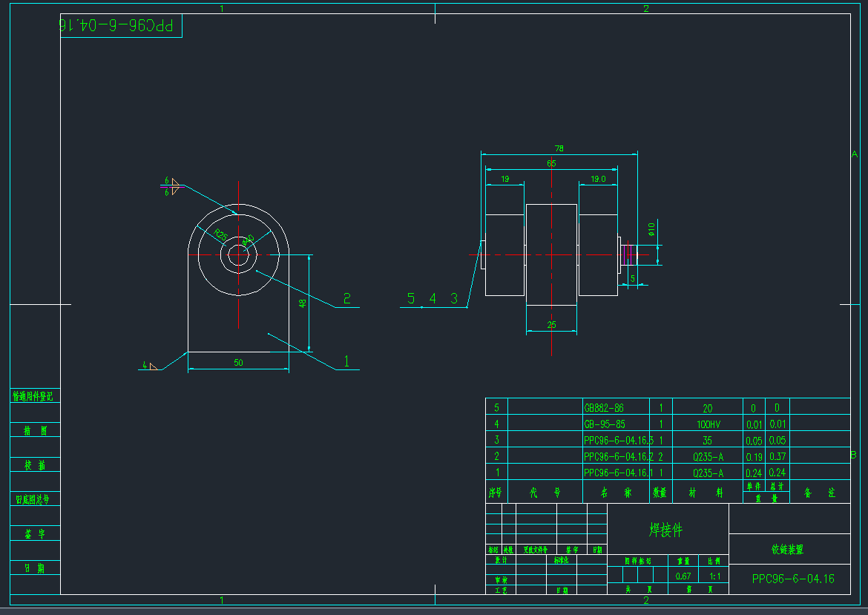Click the 焊接件 title block text
This screenshot has height=615, width=868.
pyautogui.click(x=666, y=530)
